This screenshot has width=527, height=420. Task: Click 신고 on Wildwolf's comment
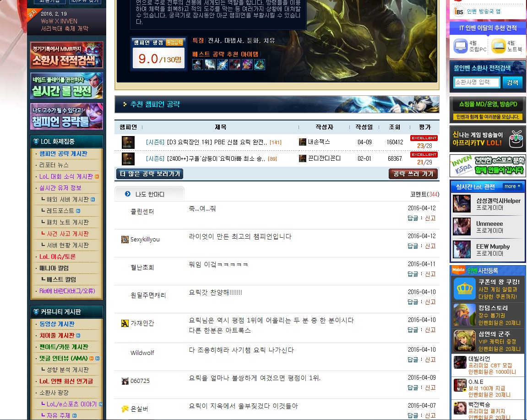[430, 360]
